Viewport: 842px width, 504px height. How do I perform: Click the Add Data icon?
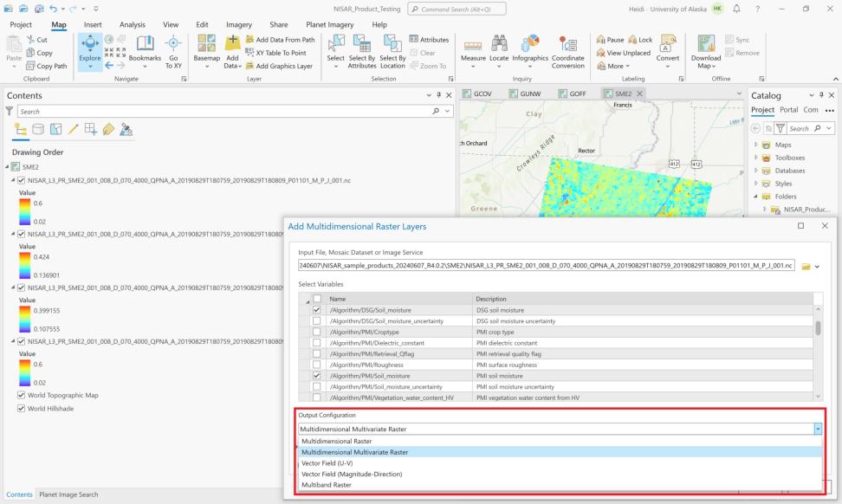pyautogui.click(x=232, y=44)
